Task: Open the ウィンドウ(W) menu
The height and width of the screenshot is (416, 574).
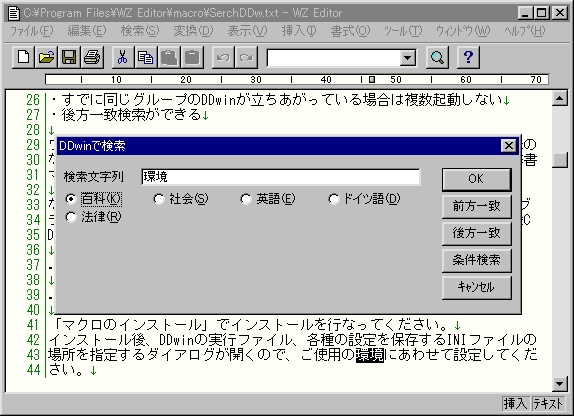Action: pos(463,31)
